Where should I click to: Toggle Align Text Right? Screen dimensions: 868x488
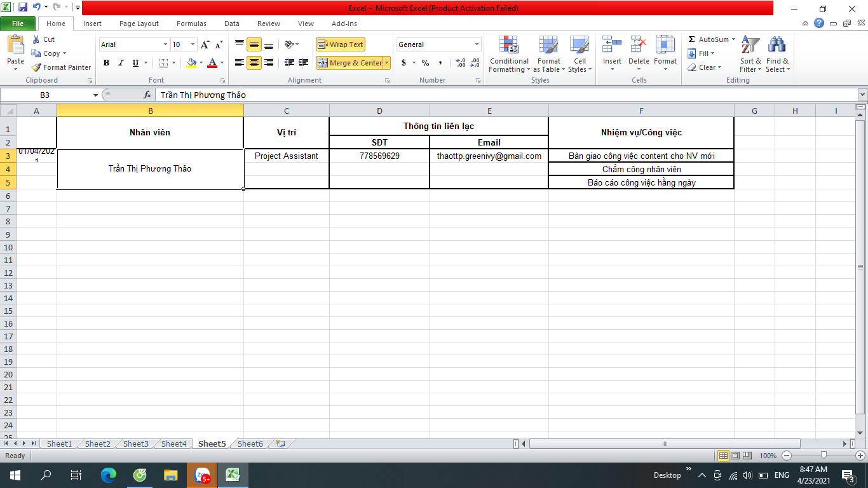269,63
